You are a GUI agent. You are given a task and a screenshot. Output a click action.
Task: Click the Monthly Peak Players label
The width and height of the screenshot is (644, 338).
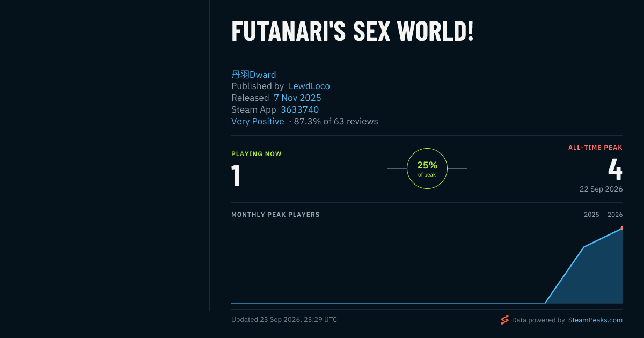coord(275,215)
